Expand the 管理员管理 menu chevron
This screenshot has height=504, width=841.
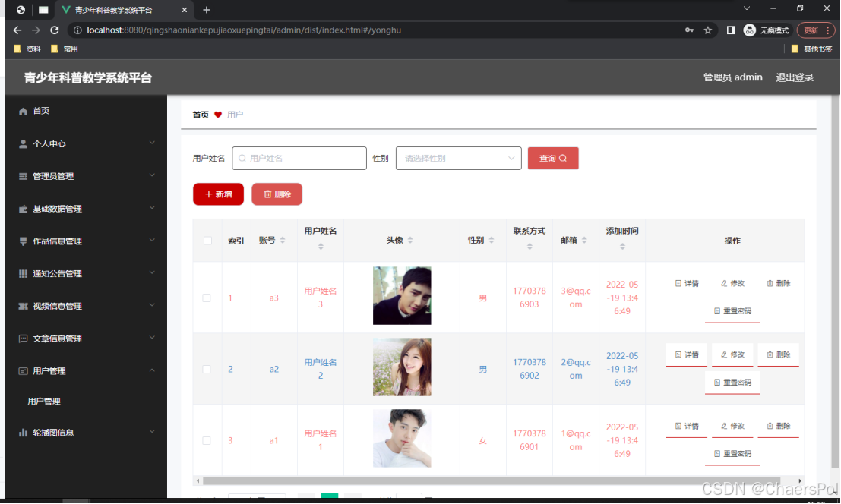(152, 175)
